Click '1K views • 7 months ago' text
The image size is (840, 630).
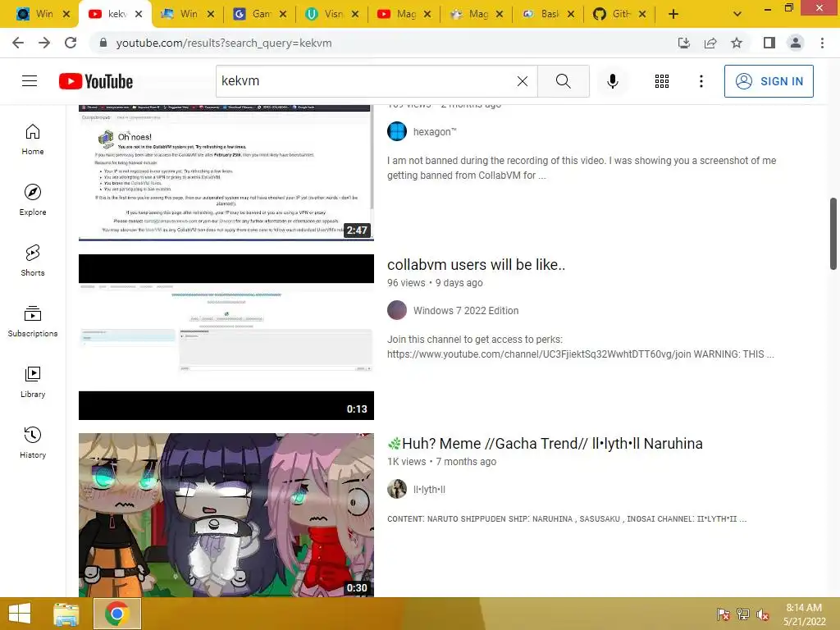pyautogui.click(x=441, y=462)
